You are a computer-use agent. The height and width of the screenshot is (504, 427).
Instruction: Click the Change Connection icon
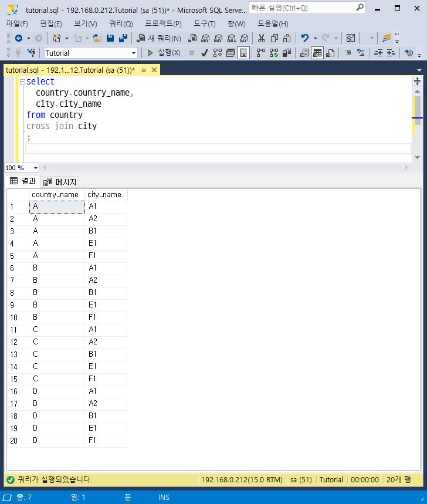coord(31,53)
